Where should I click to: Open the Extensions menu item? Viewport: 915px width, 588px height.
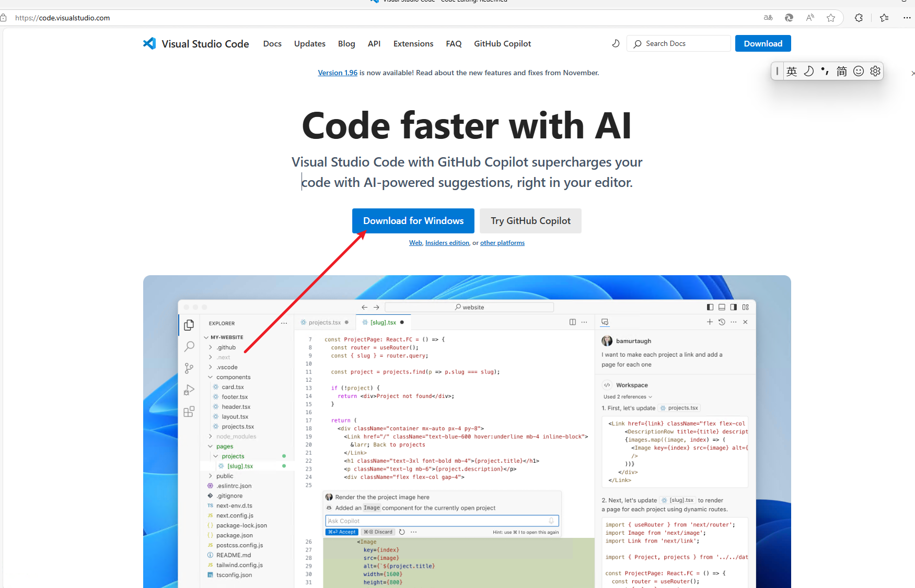[413, 44]
